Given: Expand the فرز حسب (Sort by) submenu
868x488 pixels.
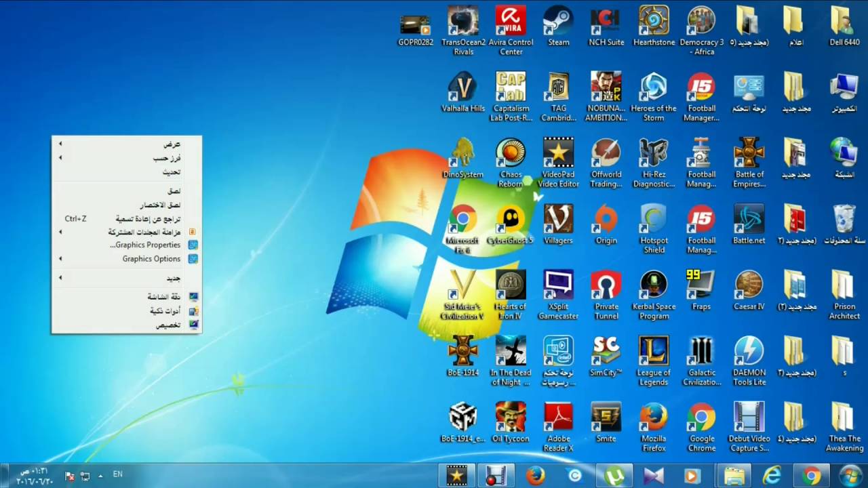Looking at the screenshot, I should tap(126, 158).
